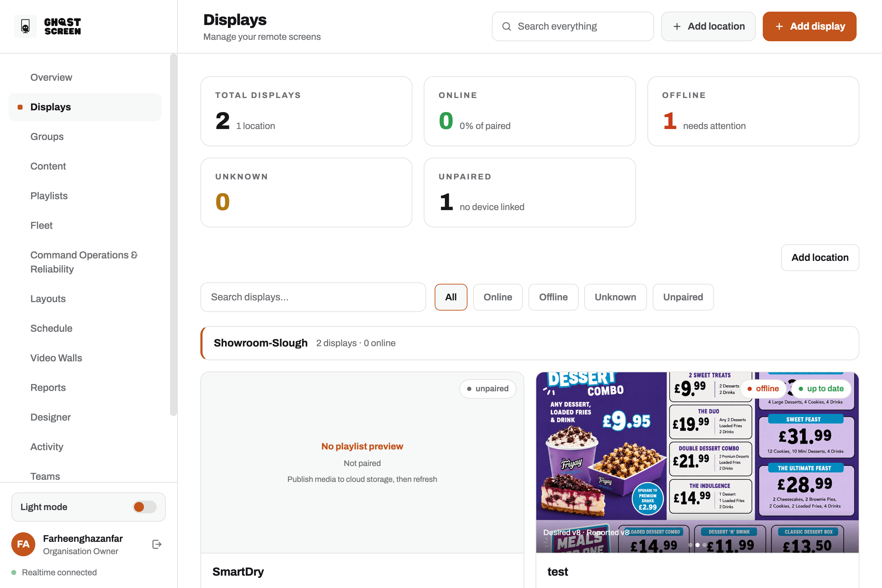Open the Total Displays stat card
This screenshot has width=882, height=588.
[306, 111]
